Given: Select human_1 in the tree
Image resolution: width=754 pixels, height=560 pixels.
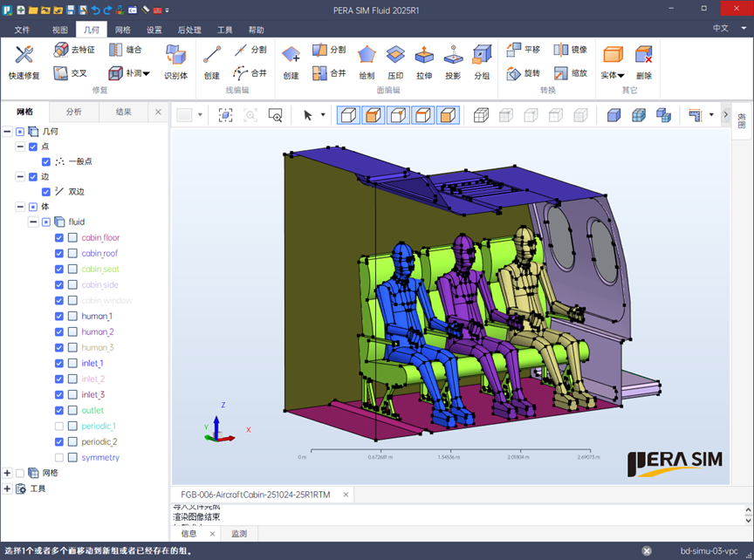Looking at the screenshot, I should click(x=97, y=317).
